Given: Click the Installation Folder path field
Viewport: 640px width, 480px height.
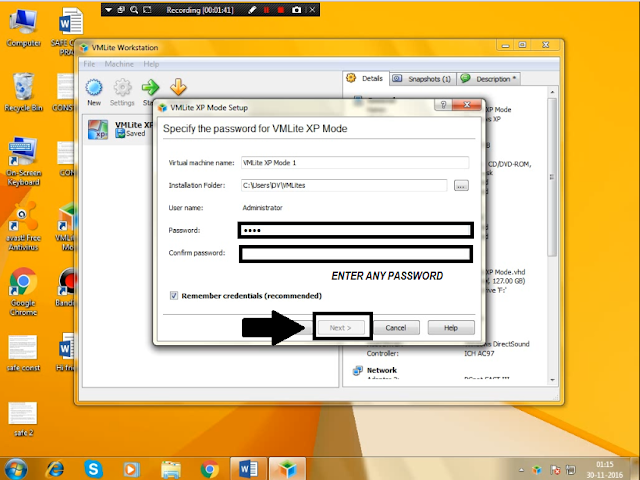Looking at the screenshot, I should pyautogui.click(x=344, y=185).
